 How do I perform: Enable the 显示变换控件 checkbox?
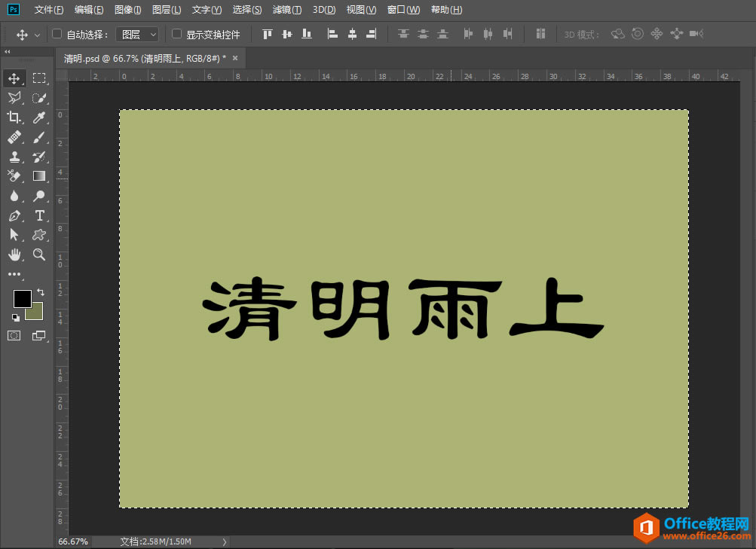pyautogui.click(x=177, y=34)
